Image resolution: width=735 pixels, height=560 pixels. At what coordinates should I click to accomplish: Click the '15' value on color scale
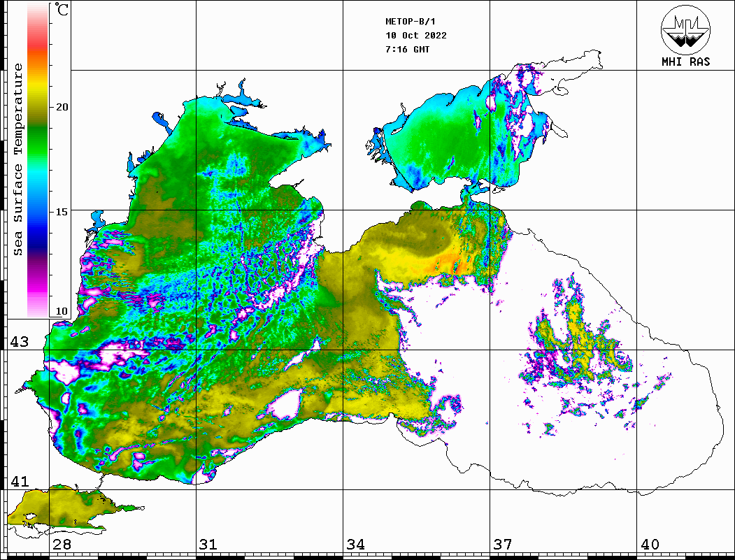pyautogui.click(x=62, y=212)
